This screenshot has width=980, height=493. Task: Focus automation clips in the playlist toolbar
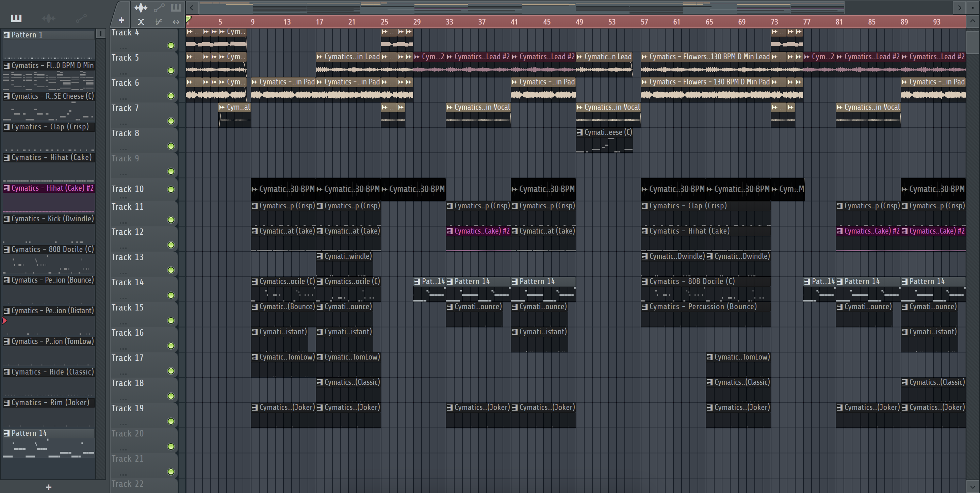pyautogui.click(x=159, y=7)
